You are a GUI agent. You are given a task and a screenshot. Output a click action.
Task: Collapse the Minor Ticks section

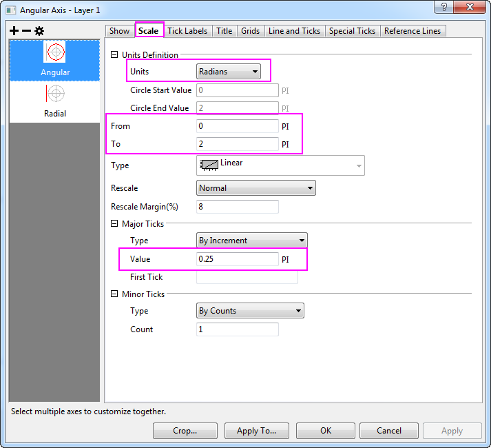[114, 294]
